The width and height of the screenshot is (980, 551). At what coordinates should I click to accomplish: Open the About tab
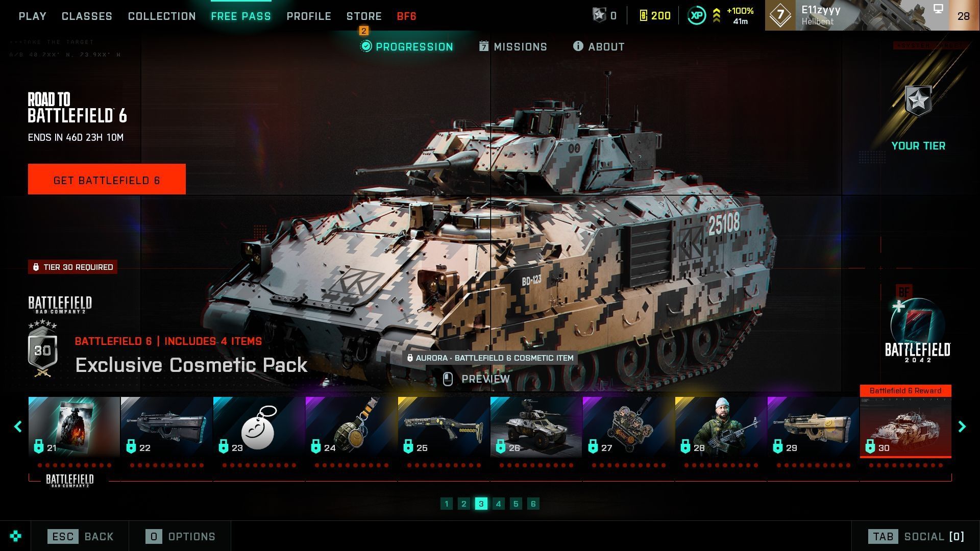click(599, 47)
